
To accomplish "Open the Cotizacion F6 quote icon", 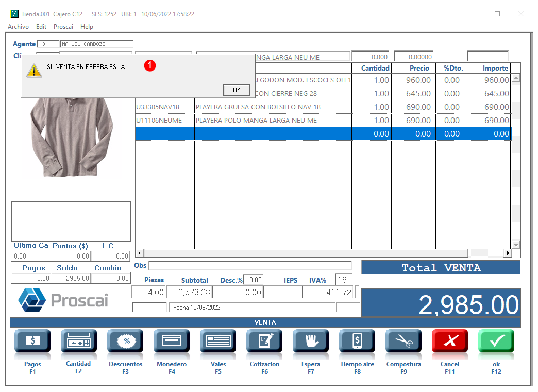I will [x=264, y=341].
